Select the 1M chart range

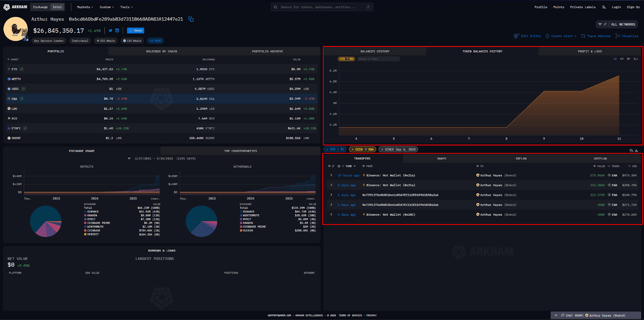coord(621,59)
